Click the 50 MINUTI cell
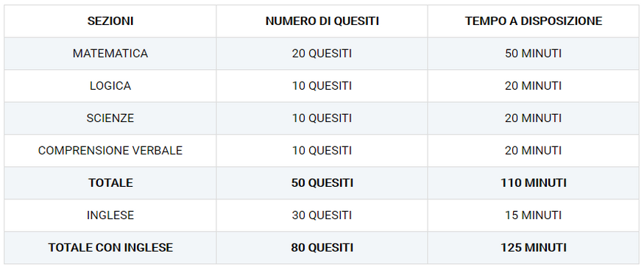The image size is (644, 267). click(533, 54)
